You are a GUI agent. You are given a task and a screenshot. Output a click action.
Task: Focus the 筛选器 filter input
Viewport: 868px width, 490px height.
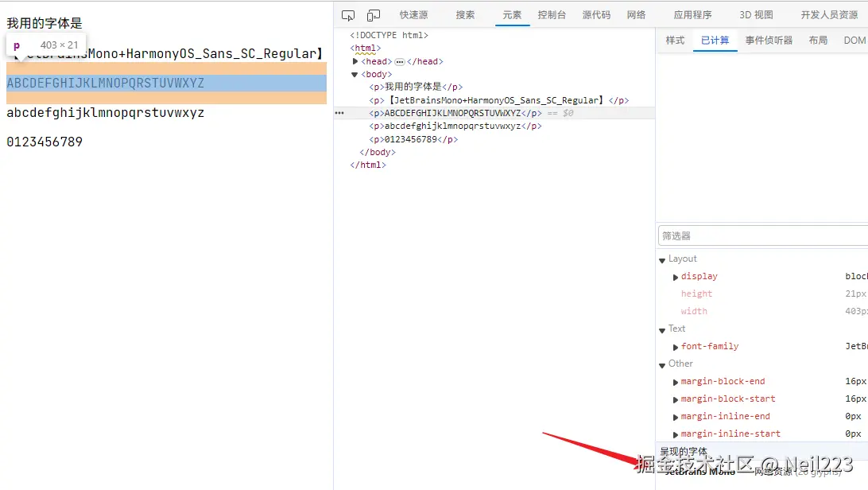pyautogui.click(x=763, y=236)
